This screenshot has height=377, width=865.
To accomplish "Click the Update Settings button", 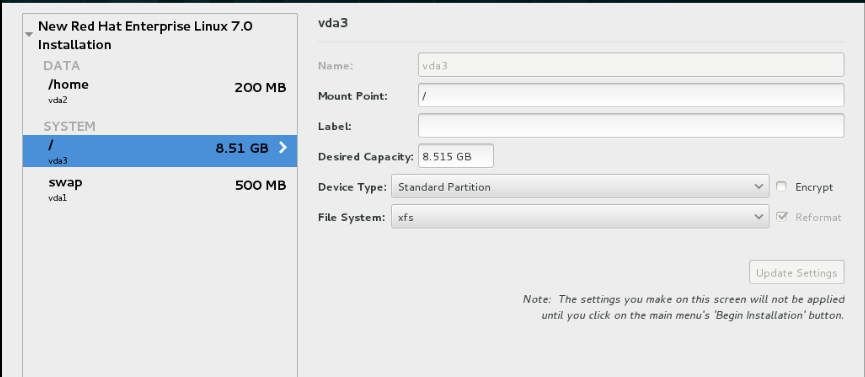I will tap(796, 273).
